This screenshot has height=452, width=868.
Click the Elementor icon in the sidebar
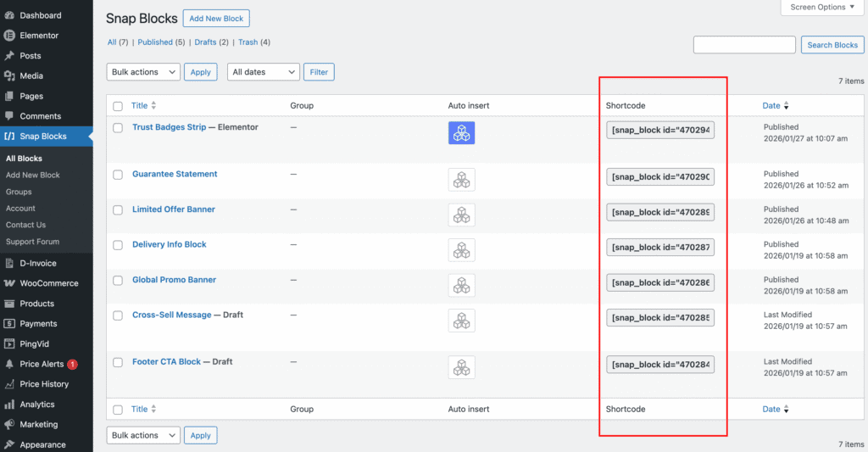click(9, 36)
